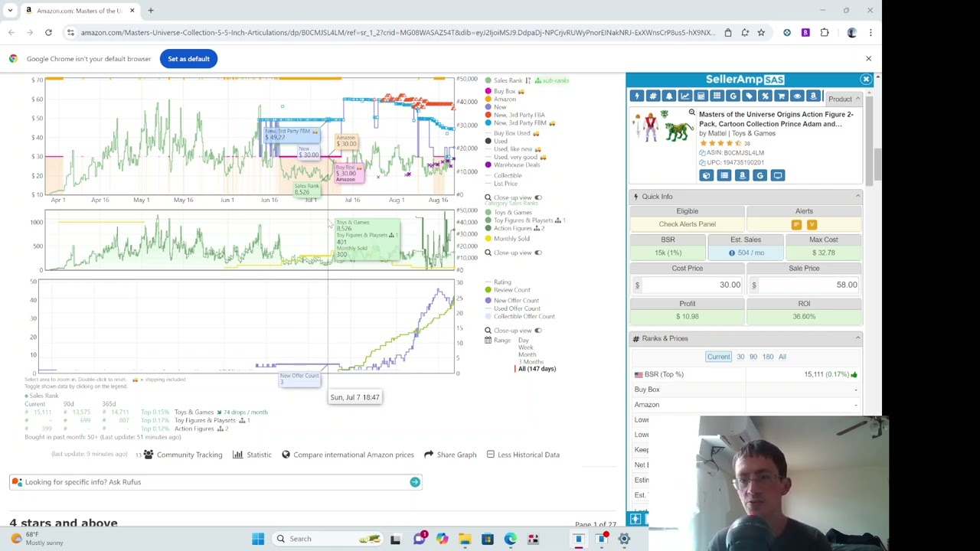Viewport: 980px width, 551px height.
Task: Collapse the Quick Info section
Action: pyautogui.click(x=857, y=197)
